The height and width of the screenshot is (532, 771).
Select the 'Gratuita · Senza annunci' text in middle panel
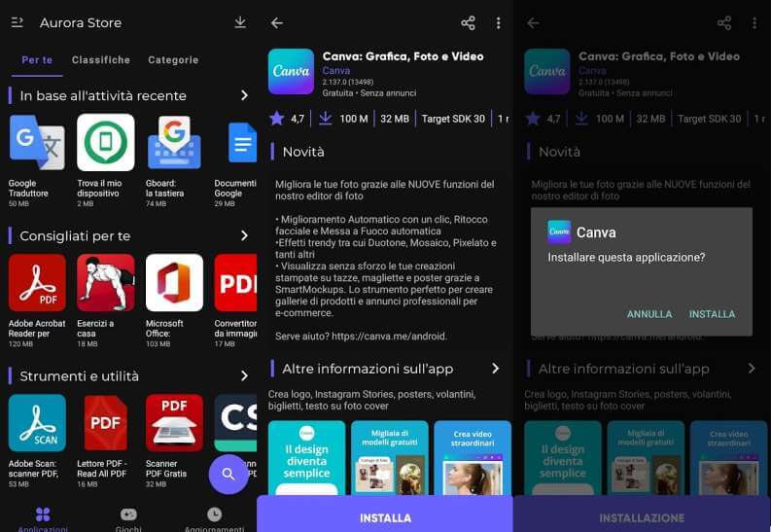369,93
